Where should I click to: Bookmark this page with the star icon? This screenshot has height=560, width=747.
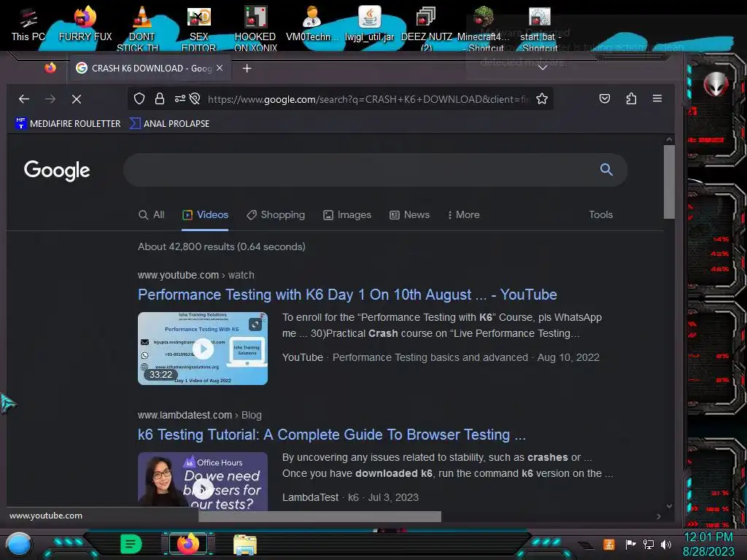click(x=542, y=98)
